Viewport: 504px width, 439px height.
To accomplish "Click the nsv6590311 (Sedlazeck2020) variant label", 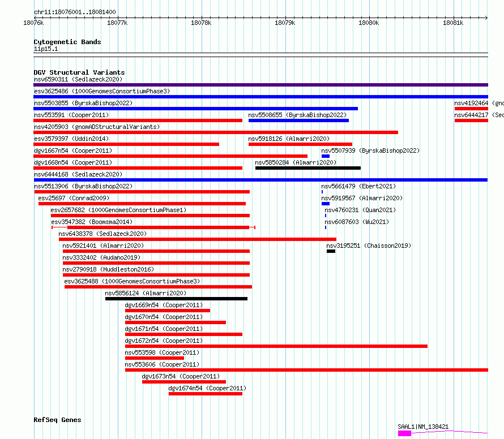I will [78, 79].
